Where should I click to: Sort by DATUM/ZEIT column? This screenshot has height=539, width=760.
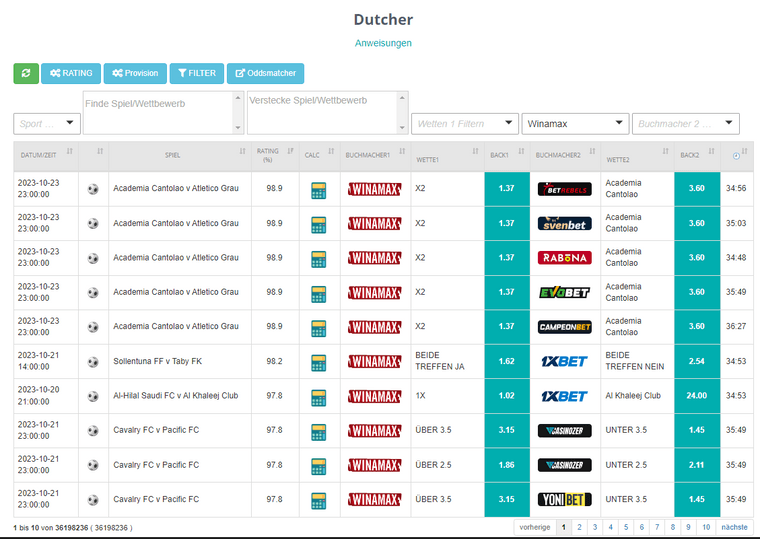click(46, 156)
